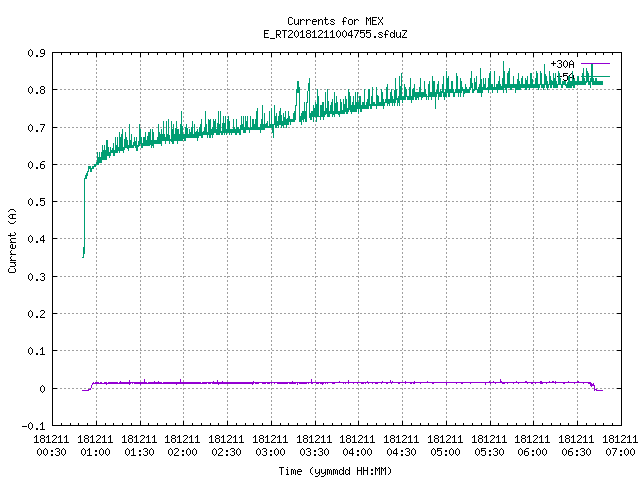Image resolution: width=640 pixels, height=480 pixels.
Task: Click the 181211 04:00 time tick label
Action: (x=358, y=446)
